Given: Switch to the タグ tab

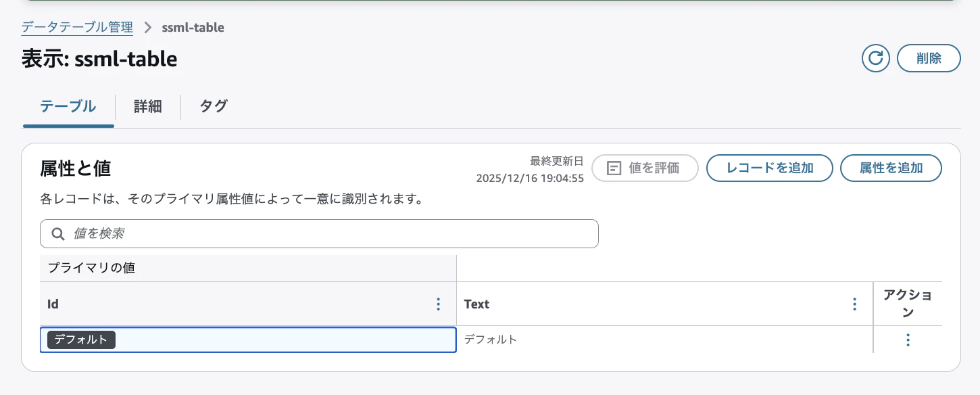Looking at the screenshot, I should click(214, 106).
